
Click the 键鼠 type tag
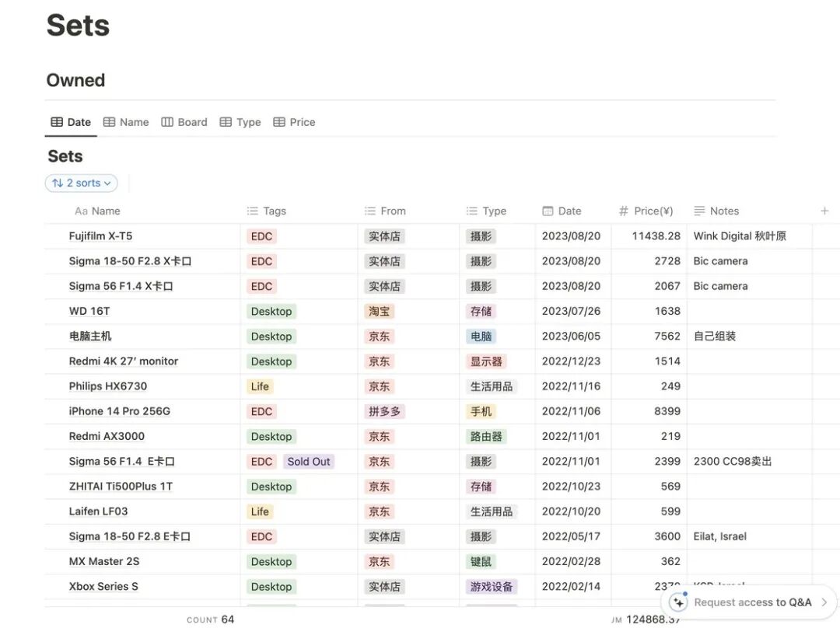(481, 562)
